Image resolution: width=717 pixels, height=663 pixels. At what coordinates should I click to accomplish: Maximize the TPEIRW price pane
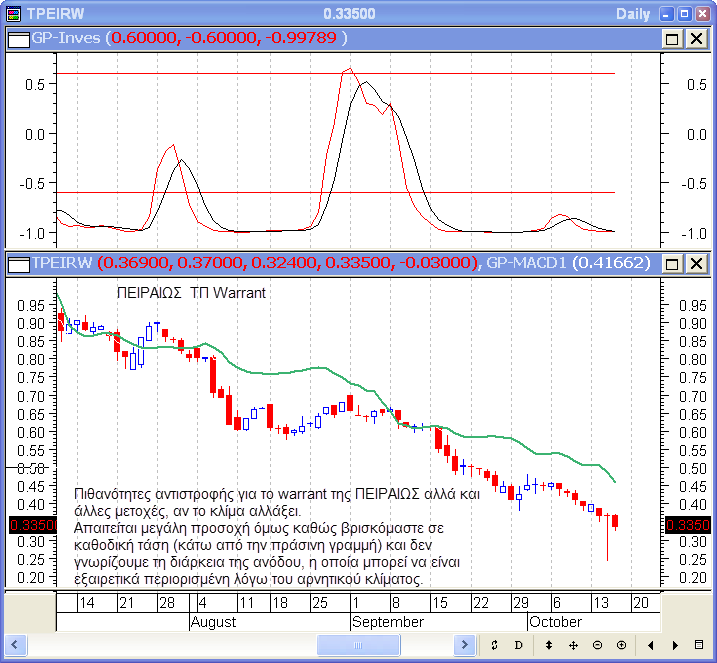coord(672,263)
